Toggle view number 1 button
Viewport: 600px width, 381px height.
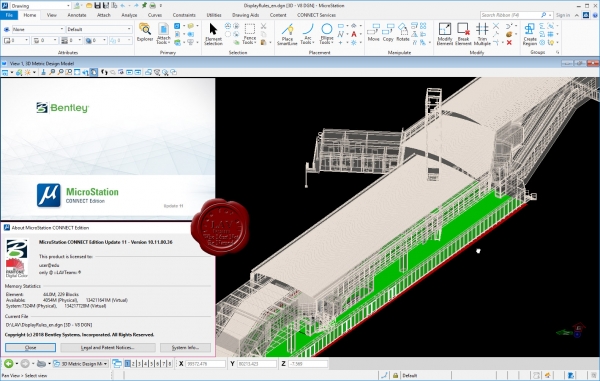127,363
